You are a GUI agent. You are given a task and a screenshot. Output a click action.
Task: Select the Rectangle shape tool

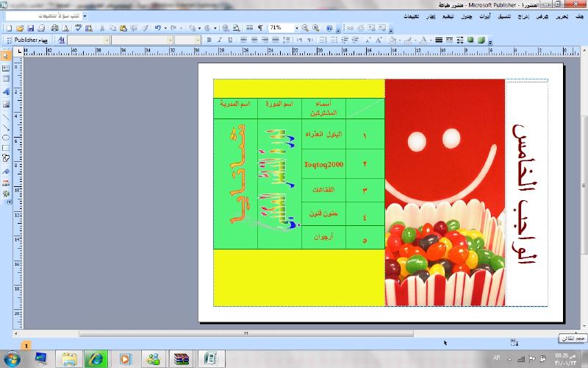[x=6, y=147]
